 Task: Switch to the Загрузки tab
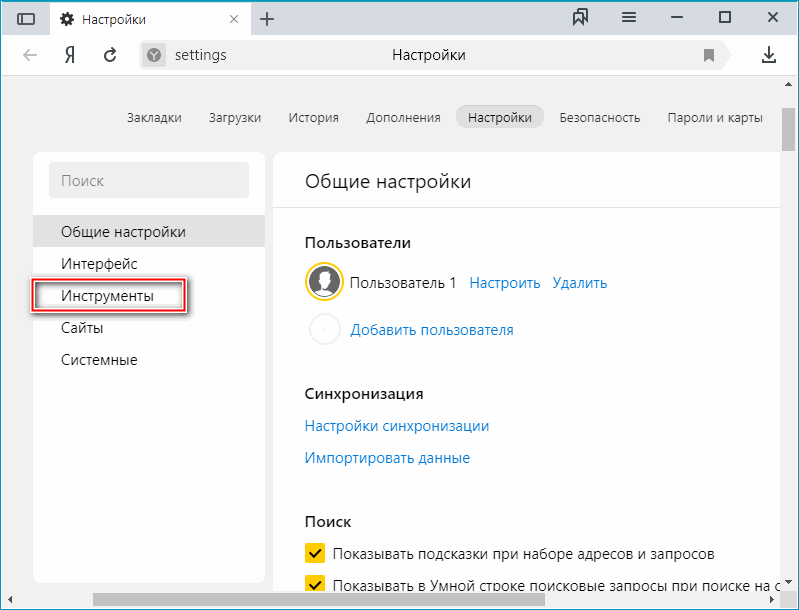click(235, 117)
